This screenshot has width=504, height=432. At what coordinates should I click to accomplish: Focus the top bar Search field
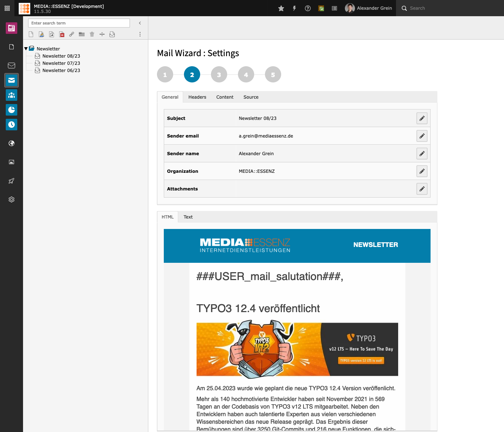pos(450,8)
